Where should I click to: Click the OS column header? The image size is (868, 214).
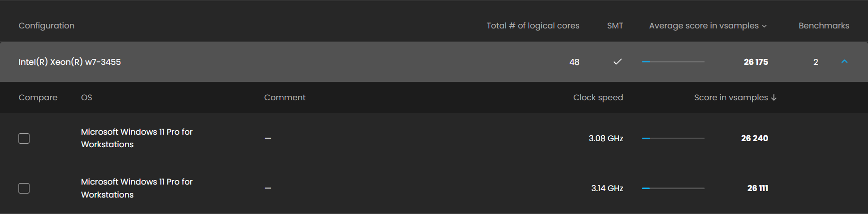point(86,97)
